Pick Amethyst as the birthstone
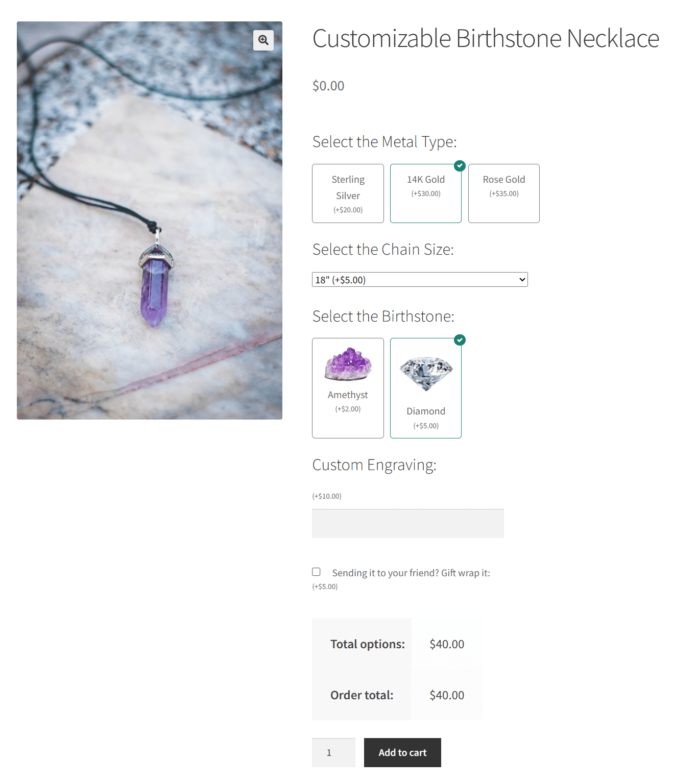Screen dimensions: 673x784 click(x=348, y=388)
